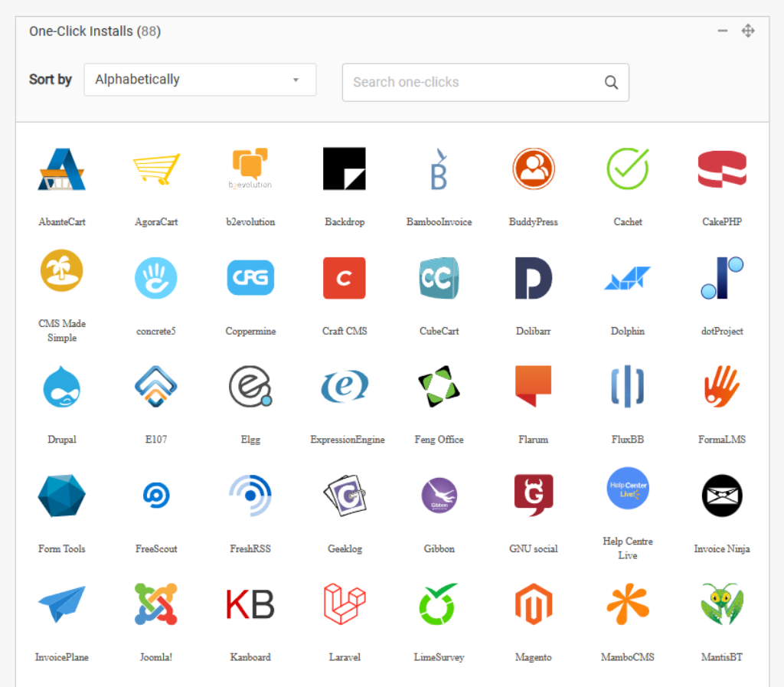Click the Gibbon purple icon
This screenshot has width=784, height=687.
439,496
